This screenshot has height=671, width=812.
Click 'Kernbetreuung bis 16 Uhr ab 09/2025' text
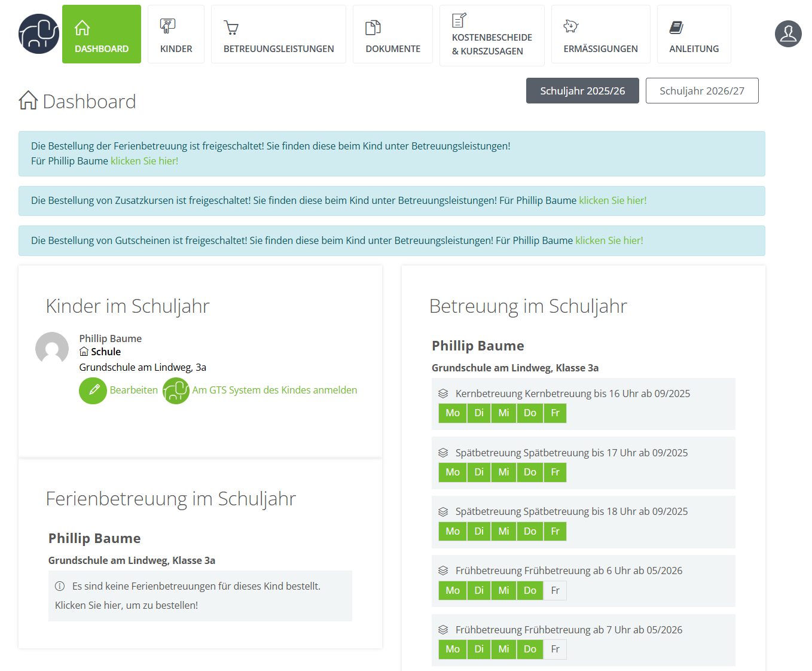tap(607, 394)
